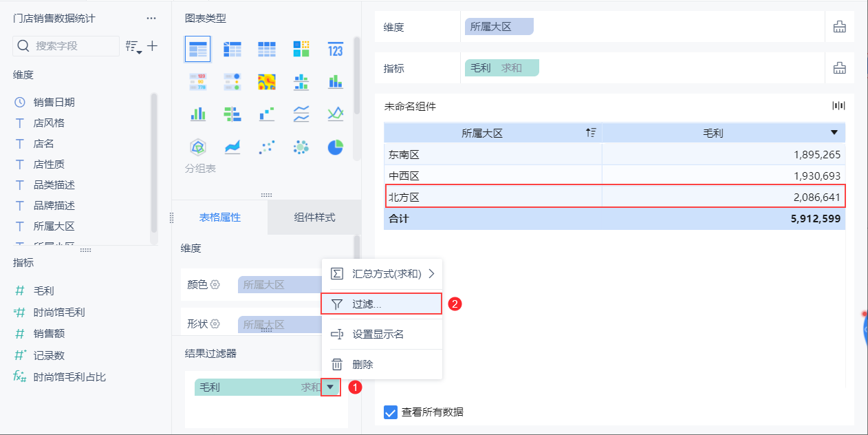
Task: Select the 时尚馆毛利占比 calculated field
Action: point(69,376)
